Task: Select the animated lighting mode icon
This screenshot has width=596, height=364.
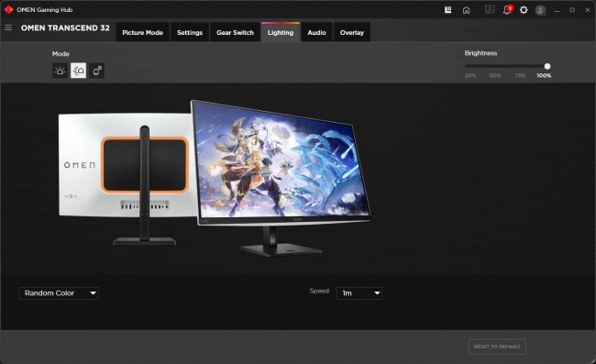Action: tap(78, 71)
